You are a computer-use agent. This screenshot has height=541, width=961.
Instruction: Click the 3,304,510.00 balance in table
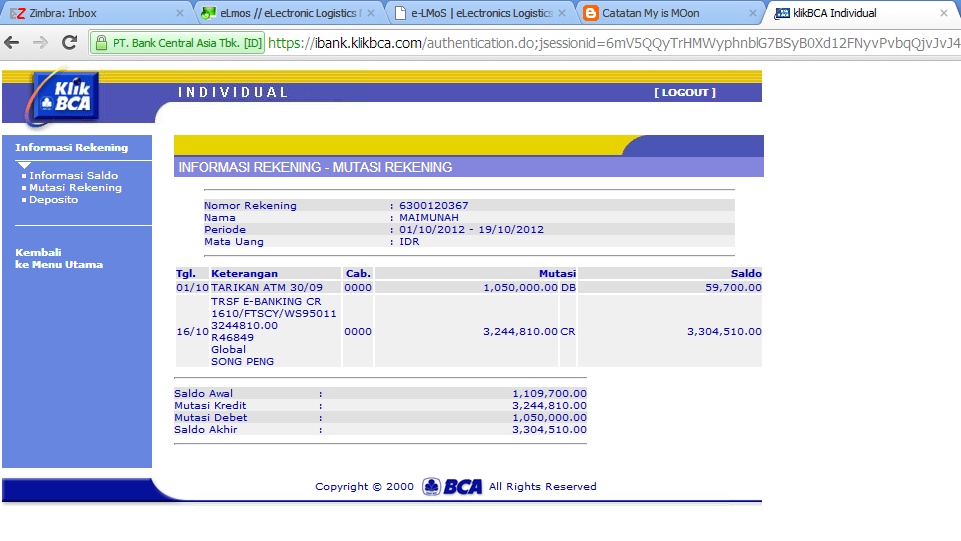click(724, 331)
